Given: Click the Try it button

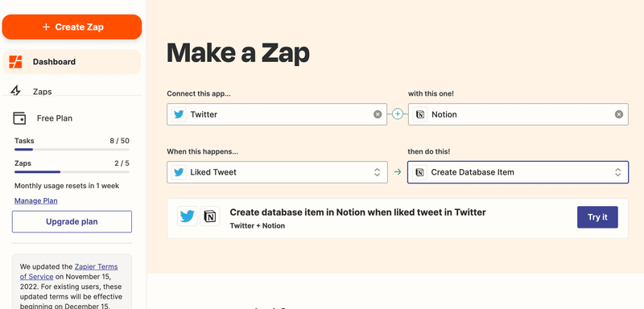Looking at the screenshot, I should point(597,217).
